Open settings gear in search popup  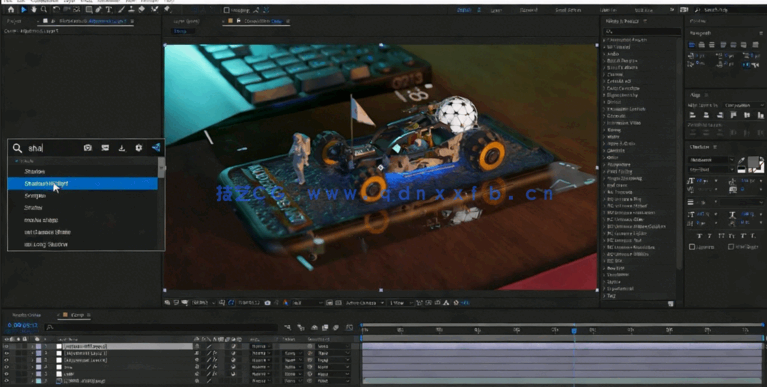[x=138, y=148]
